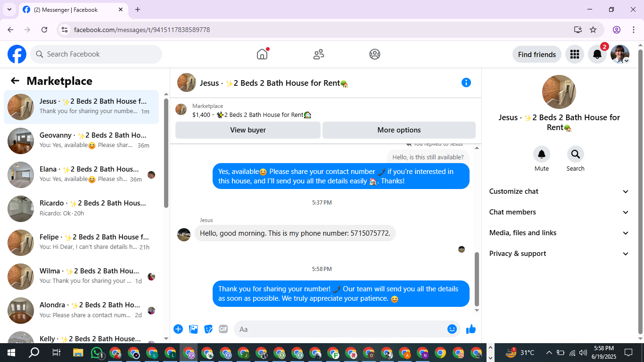This screenshot has width=644, height=362.
Task: Open more actions plus icon in composer
Action: click(178, 329)
